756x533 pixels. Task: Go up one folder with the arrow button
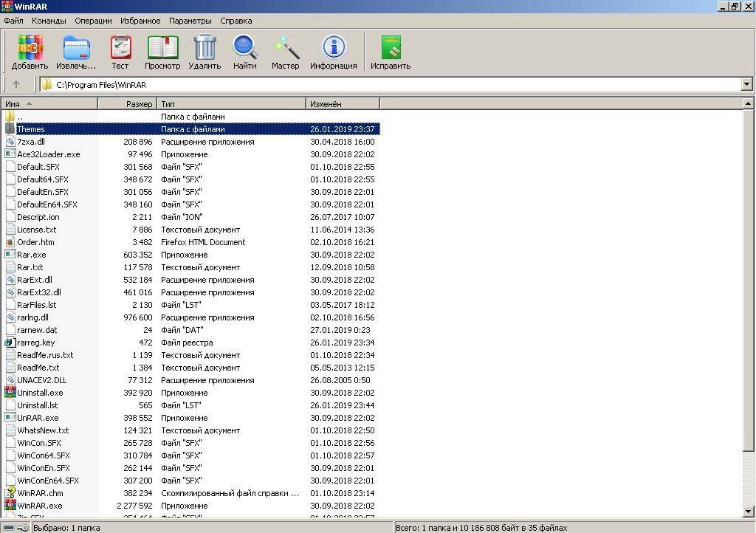click(16, 84)
